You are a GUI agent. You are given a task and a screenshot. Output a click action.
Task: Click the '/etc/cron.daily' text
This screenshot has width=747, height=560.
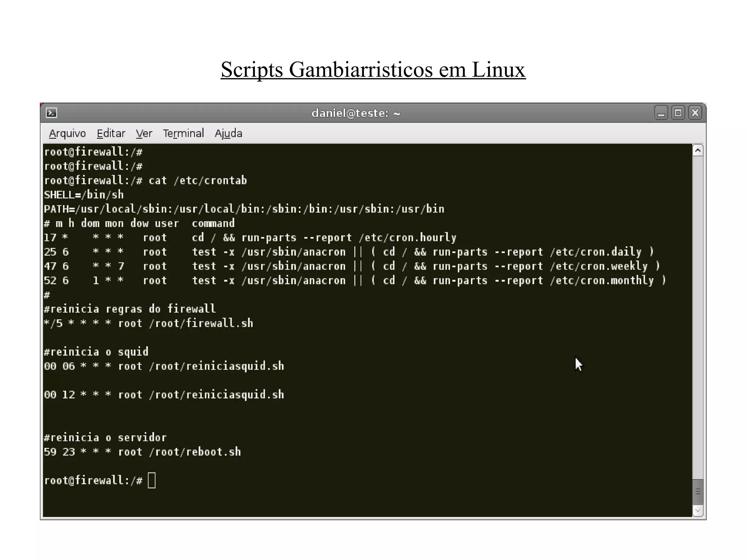pyautogui.click(x=596, y=252)
